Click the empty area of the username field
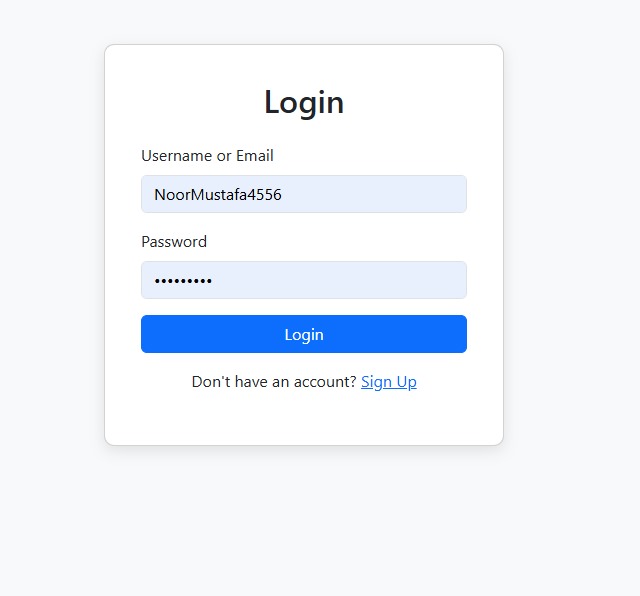 [376, 194]
